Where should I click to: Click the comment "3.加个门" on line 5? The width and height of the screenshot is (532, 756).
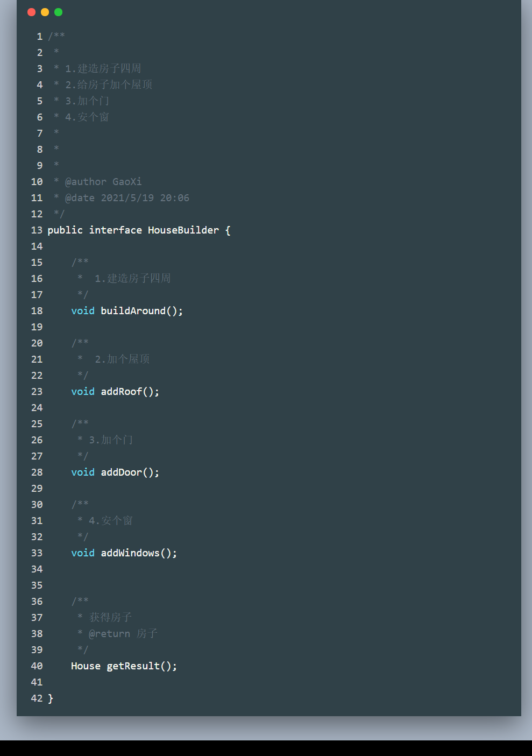(87, 101)
